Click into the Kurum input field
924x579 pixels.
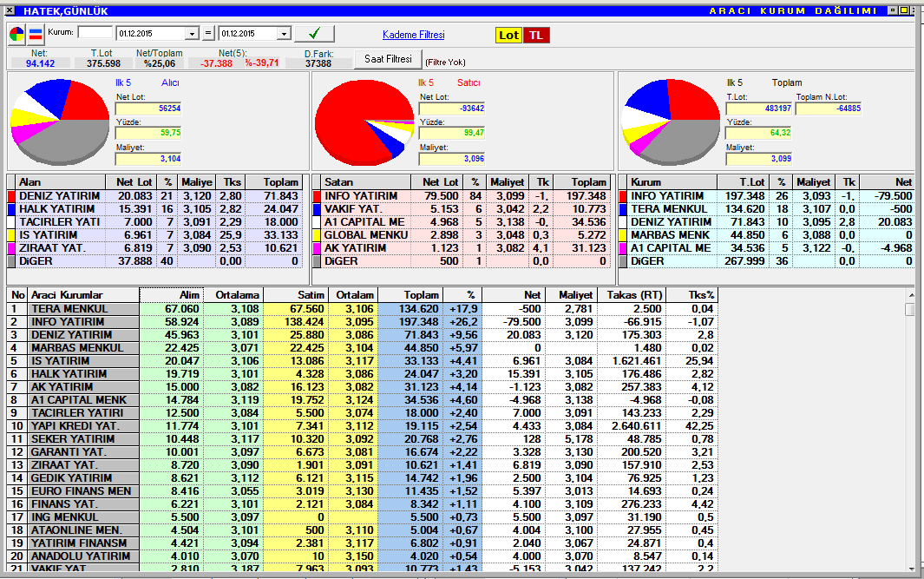tap(95, 33)
